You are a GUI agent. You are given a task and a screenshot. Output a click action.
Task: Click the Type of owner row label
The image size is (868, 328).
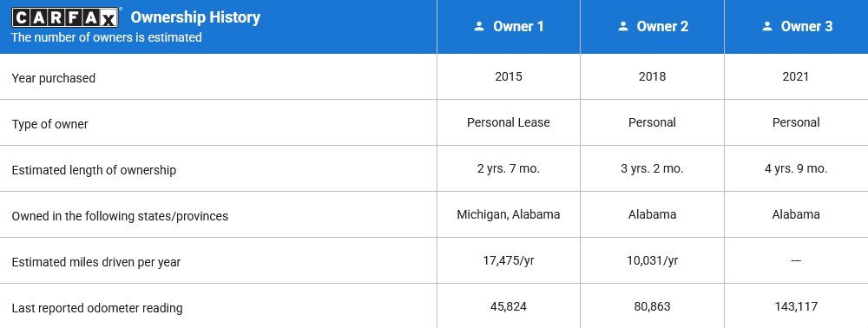pos(49,124)
